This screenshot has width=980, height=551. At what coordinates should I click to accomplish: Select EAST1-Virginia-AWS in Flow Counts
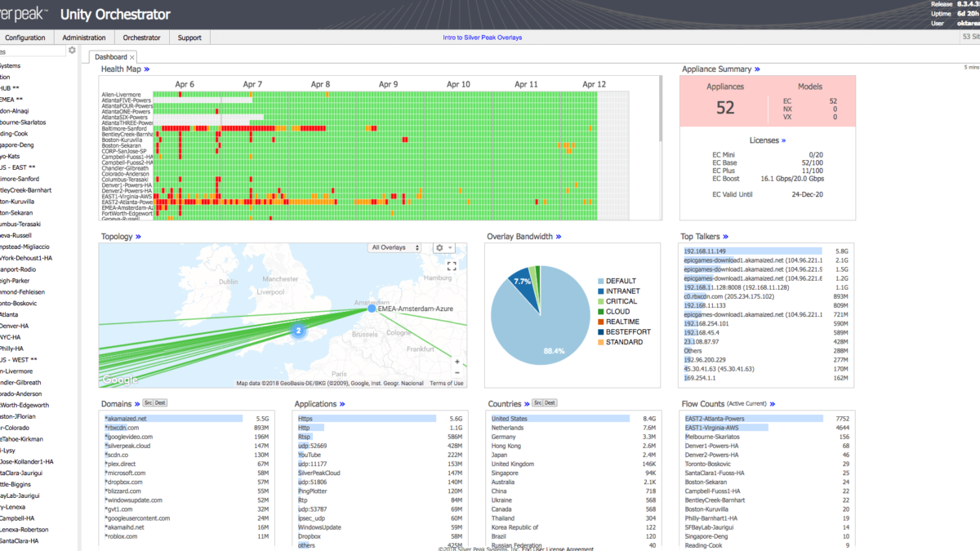coord(768,428)
